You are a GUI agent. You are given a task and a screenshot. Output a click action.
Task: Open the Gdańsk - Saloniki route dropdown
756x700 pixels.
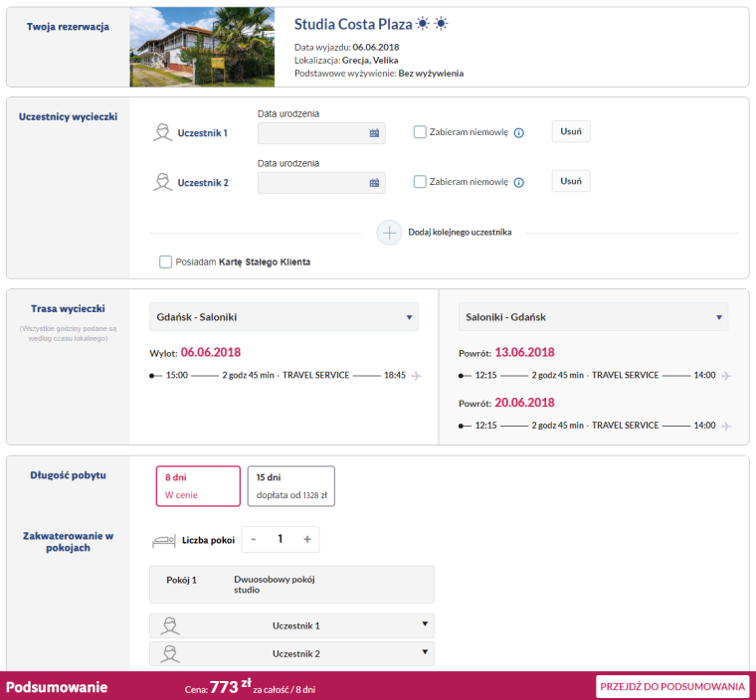(283, 317)
